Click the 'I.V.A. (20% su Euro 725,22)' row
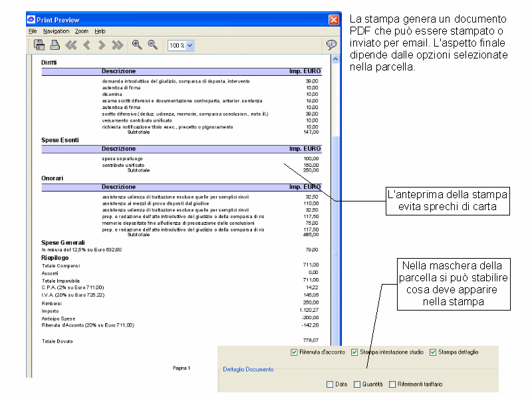Image resolution: width=532 pixels, height=399 pixels. click(73, 295)
